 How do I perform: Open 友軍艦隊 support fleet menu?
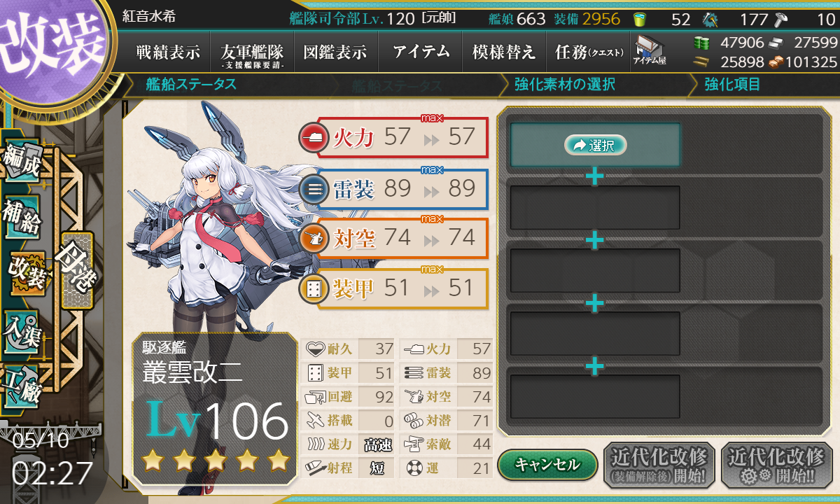[251, 53]
